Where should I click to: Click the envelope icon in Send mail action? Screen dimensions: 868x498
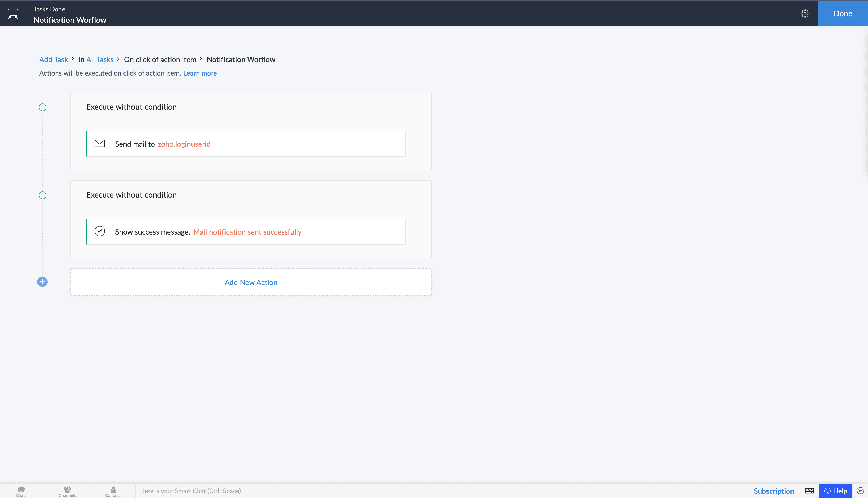tap(99, 144)
